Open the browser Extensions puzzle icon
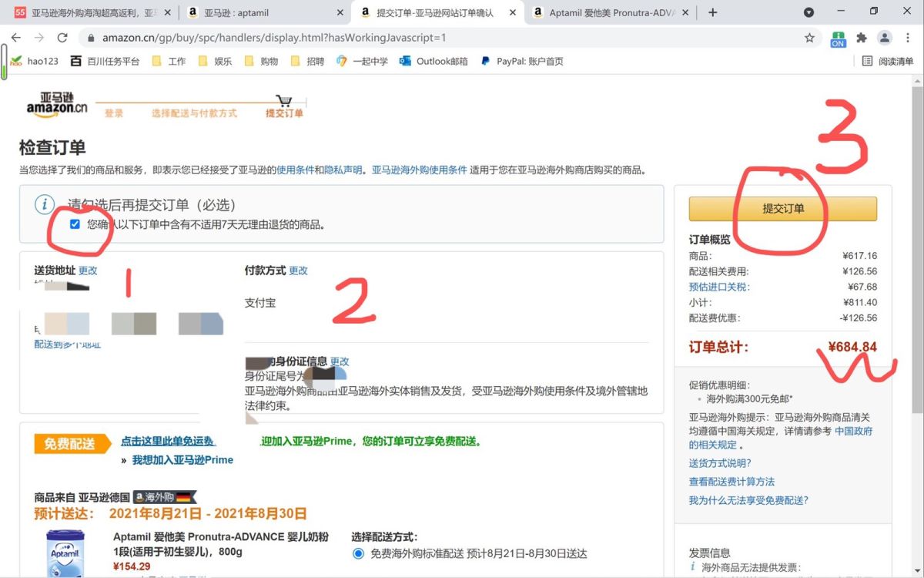This screenshot has width=924, height=578. (x=862, y=38)
